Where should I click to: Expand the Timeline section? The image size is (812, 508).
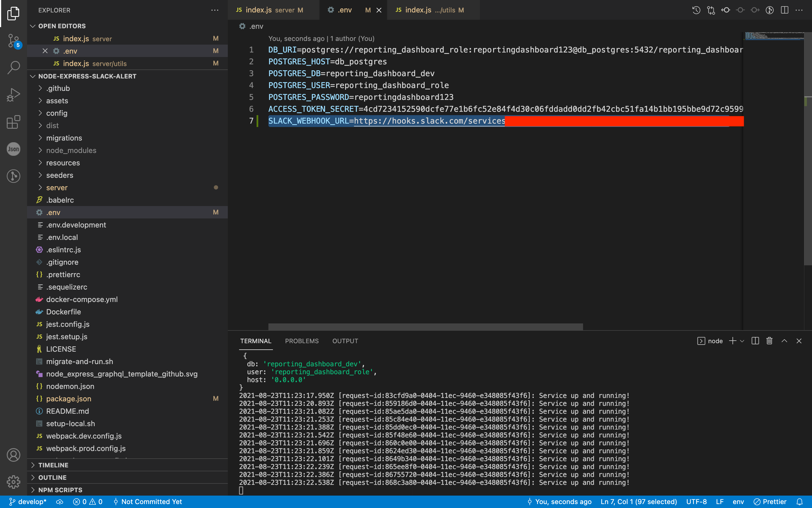(x=127, y=465)
